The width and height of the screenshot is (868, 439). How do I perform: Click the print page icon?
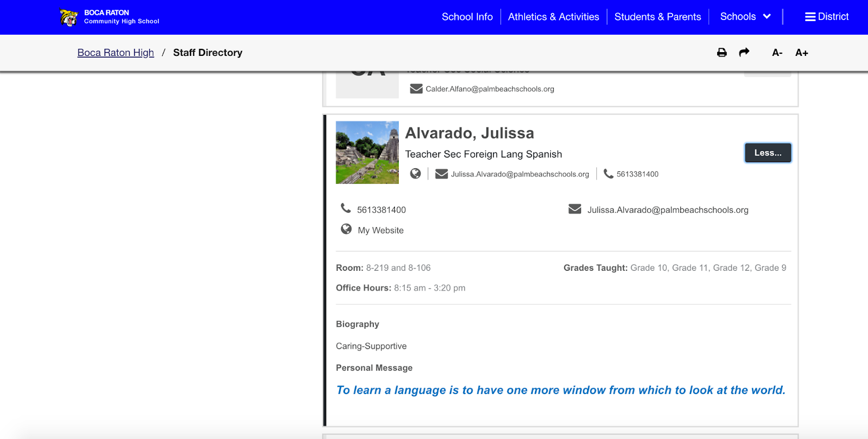pos(722,53)
